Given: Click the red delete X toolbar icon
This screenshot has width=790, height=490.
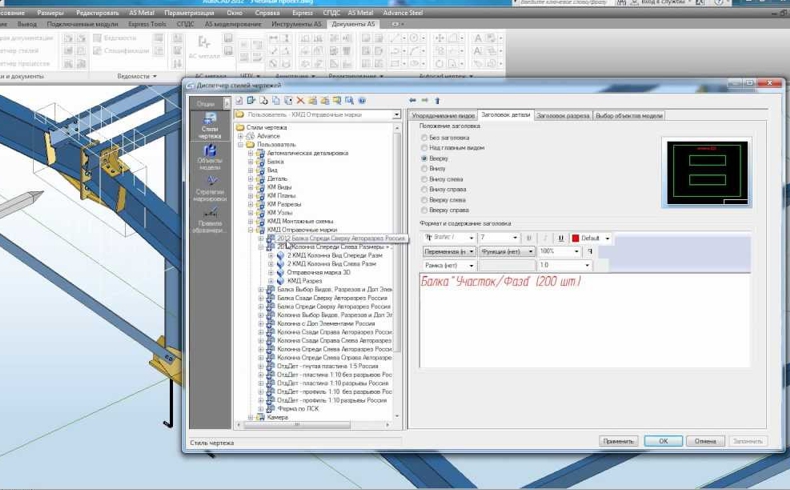Looking at the screenshot, I should [x=299, y=101].
